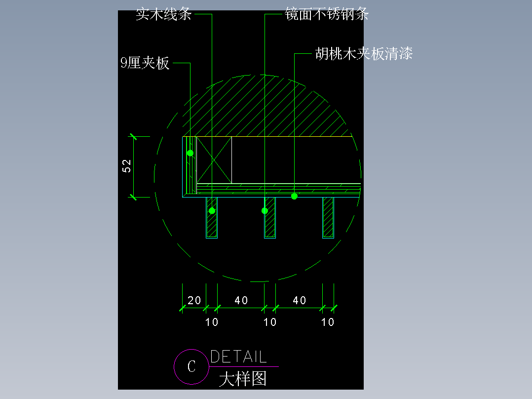This screenshot has height=399, width=532.
Task: Click the leader dot on 胡桃木夹板清漆 line
Action: pos(295,196)
